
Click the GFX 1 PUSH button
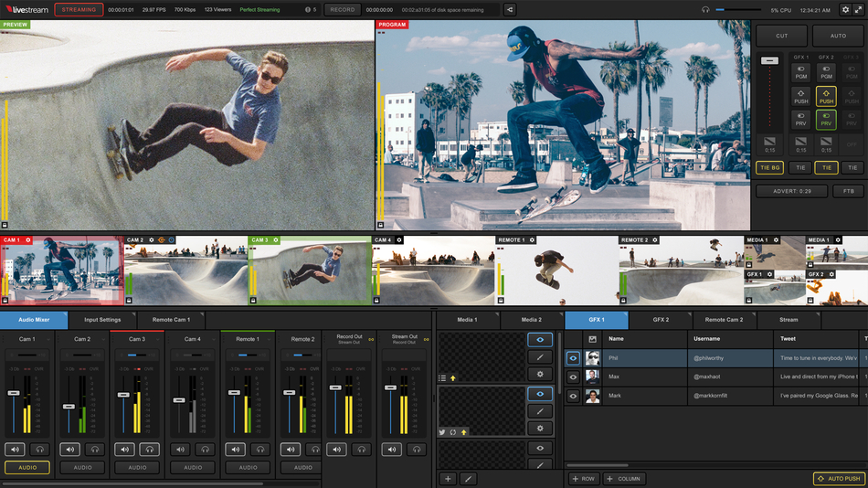tap(801, 96)
